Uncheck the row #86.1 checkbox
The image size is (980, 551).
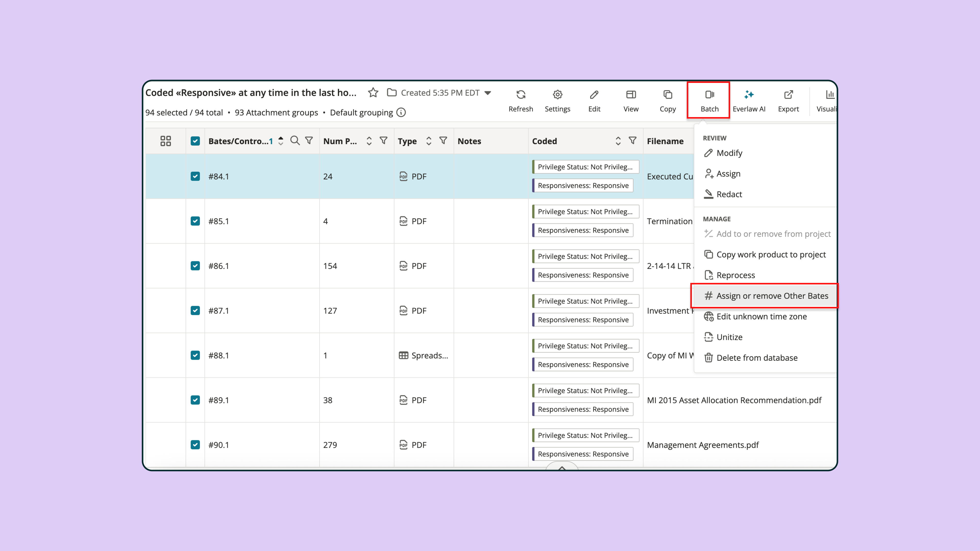click(x=195, y=266)
